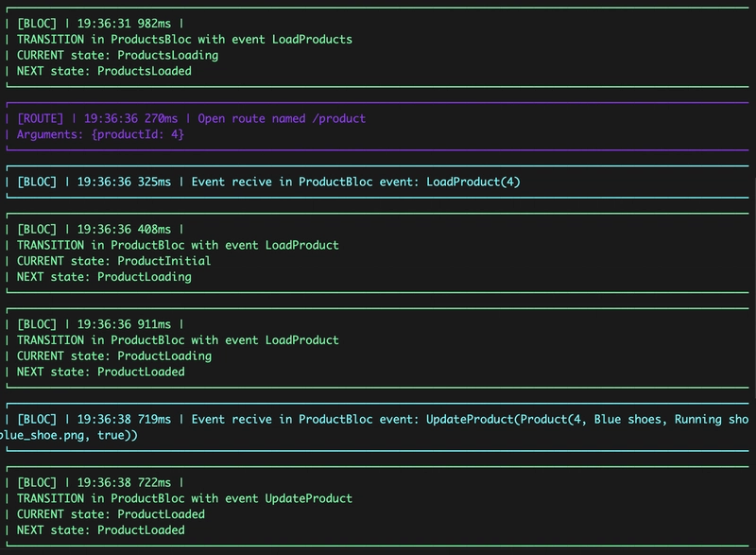Click the "CURRENT state: ProductsLoading" line
This screenshot has height=555, width=756.
pyautogui.click(x=117, y=56)
